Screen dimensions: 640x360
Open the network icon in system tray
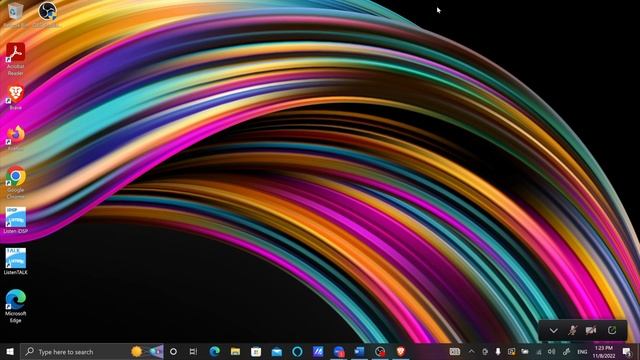[x=539, y=352]
